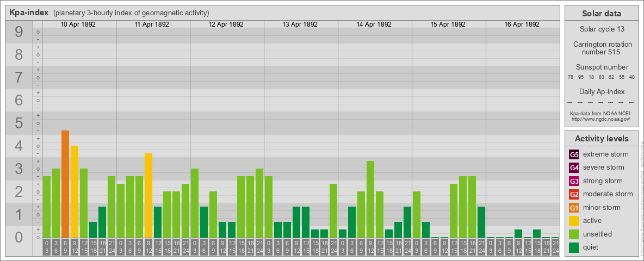Click the 9–12 hour label under 11 Apr
Image resolution: width=644 pixels, height=261 pixels.
point(148,247)
